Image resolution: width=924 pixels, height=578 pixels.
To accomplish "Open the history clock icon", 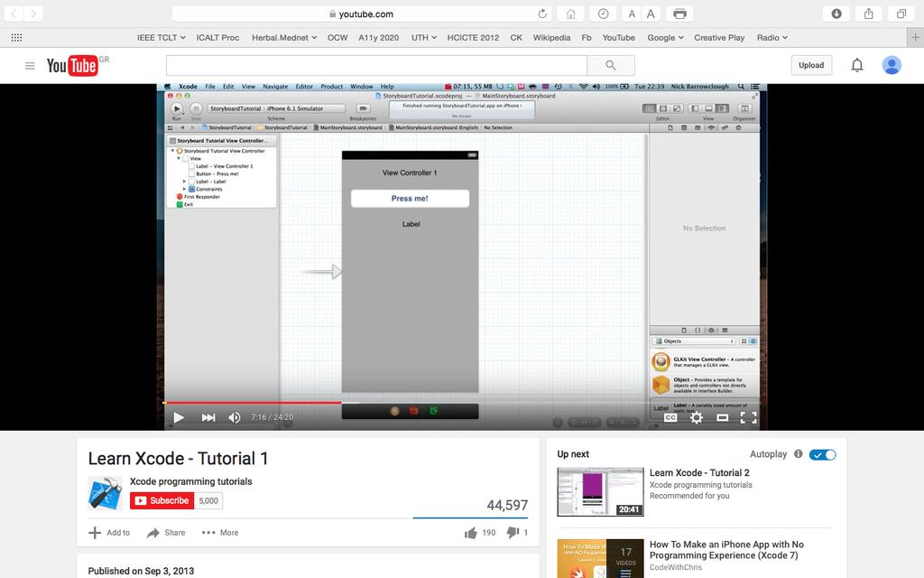I will [x=603, y=14].
